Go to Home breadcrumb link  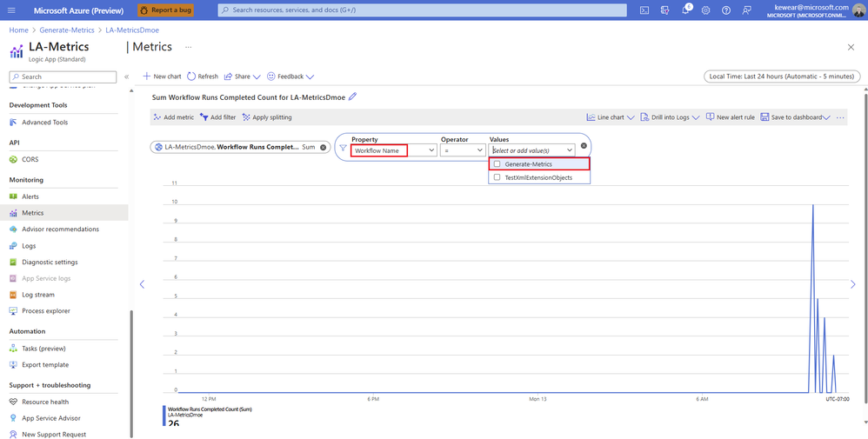click(x=18, y=30)
